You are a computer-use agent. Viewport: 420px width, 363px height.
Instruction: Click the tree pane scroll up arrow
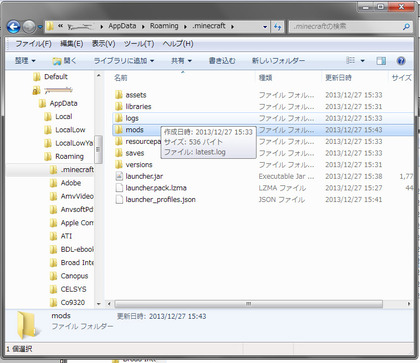point(99,76)
